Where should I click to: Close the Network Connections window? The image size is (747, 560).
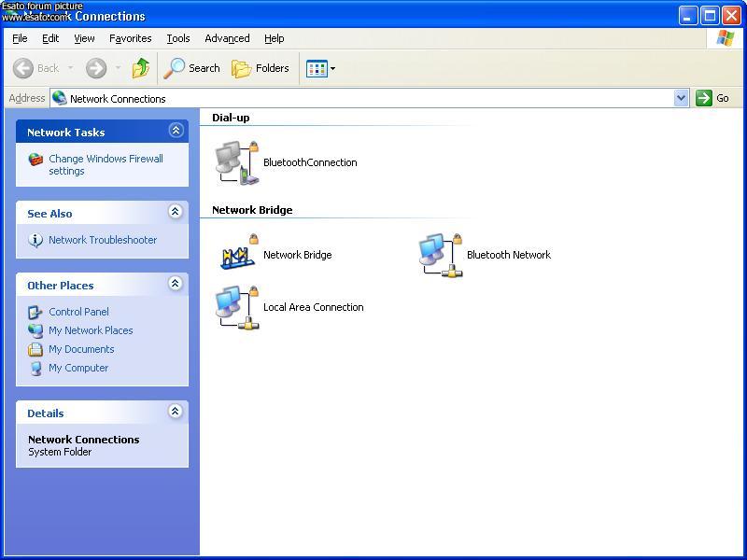coord(731,16)
